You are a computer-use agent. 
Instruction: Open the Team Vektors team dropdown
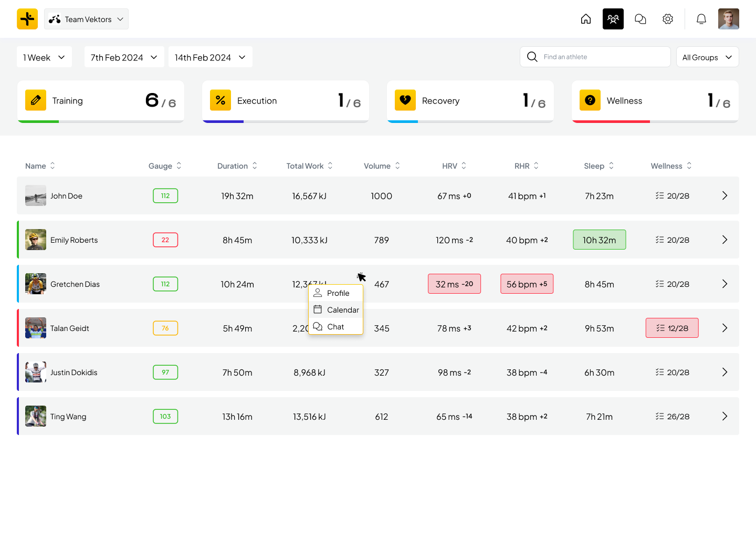click(86, 19)
